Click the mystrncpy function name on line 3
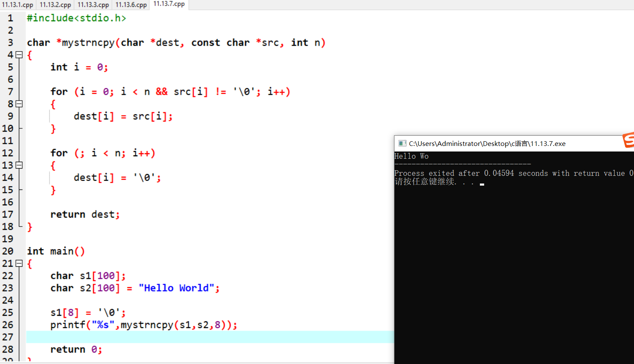The height and width of the screenshot is (364, 634). [88, 43]
